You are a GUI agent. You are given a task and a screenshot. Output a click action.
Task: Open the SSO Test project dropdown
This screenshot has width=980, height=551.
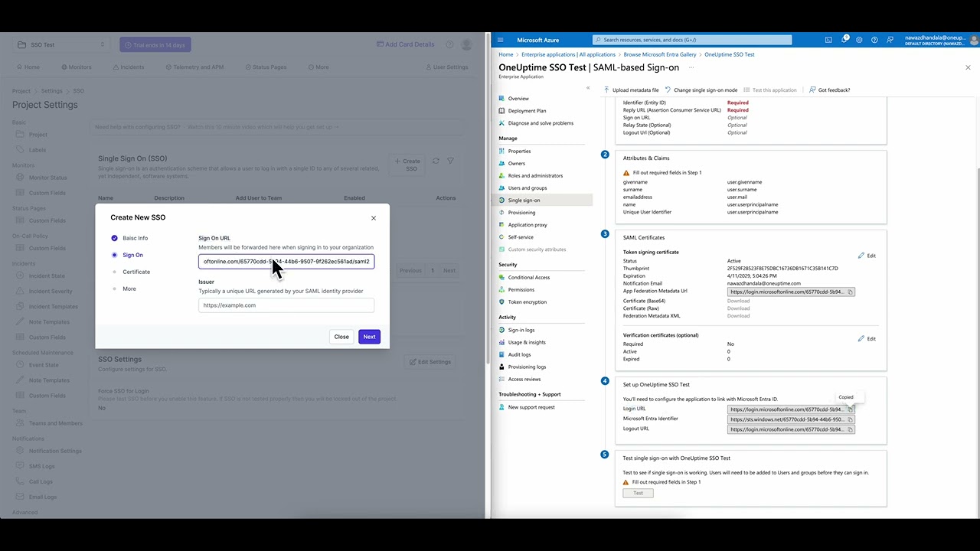(60, 44)
